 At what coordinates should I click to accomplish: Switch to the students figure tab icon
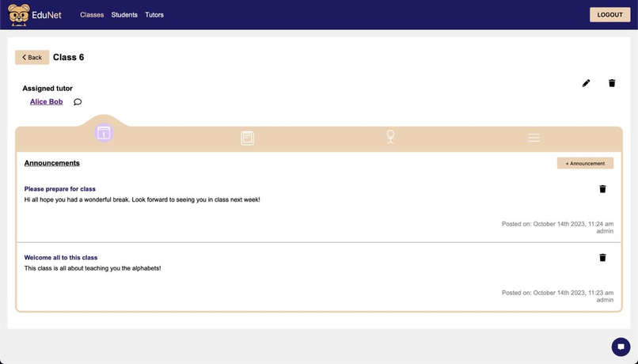point(390,137)
